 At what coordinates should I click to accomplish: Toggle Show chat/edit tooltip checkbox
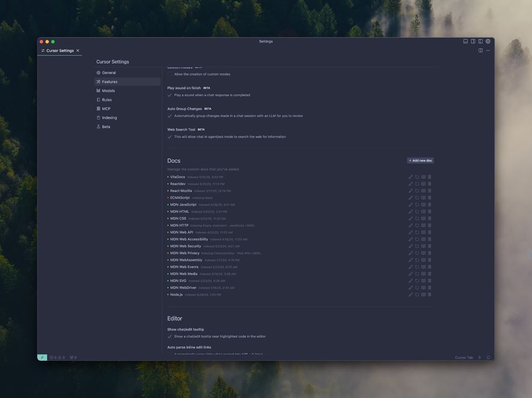tap(170, 337)
